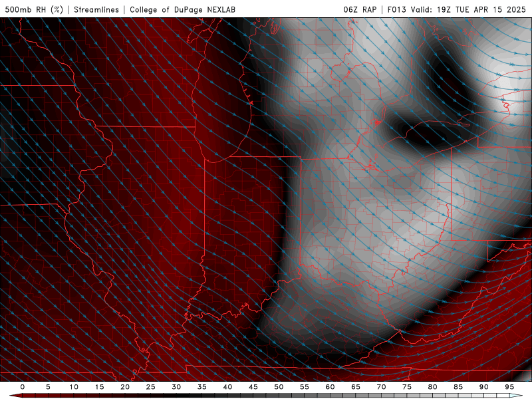This screenshot has width=532, height=399.
Task: Click the '06Z RAP' model label
Action: pyautogui.click(x=360, y=9)
